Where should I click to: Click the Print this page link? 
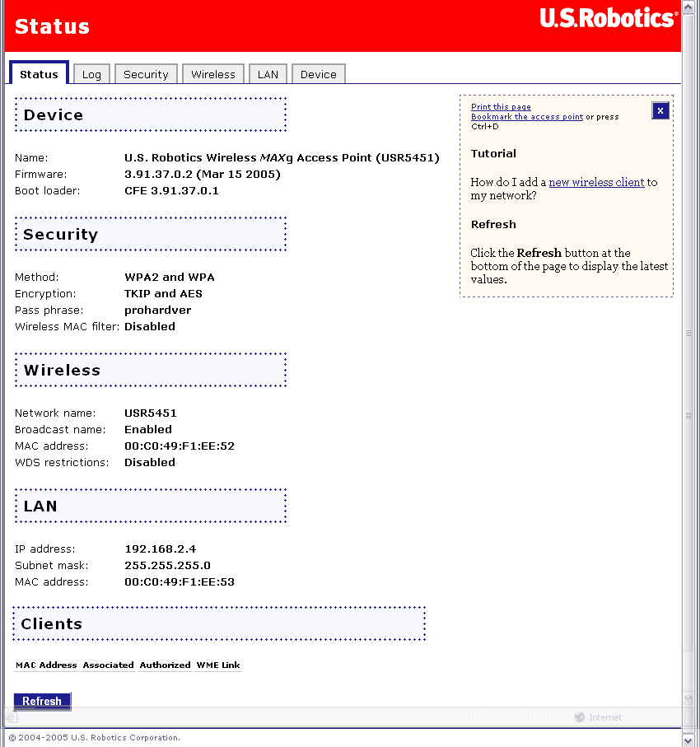click(501, 107)
